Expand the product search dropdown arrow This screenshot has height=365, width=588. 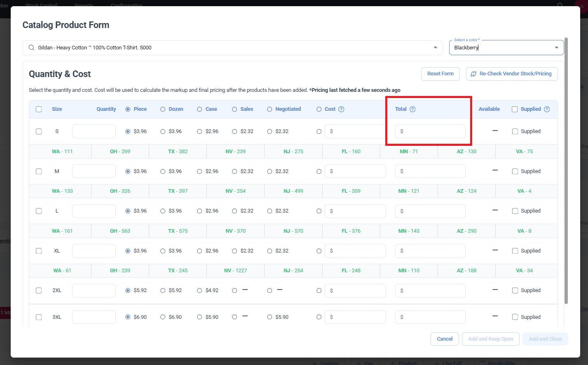[435, 48]
